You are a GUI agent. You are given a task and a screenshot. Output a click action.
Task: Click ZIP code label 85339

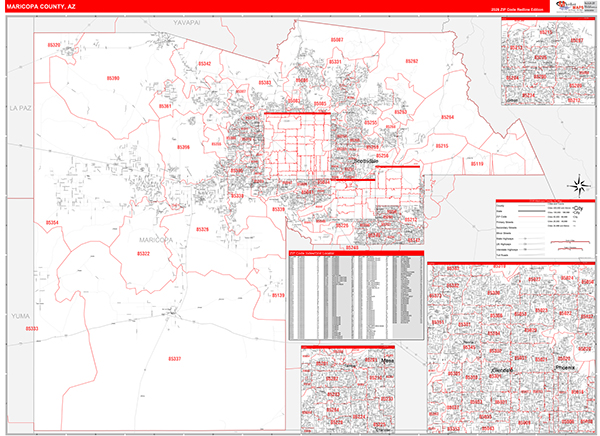(x=279, y=209)
